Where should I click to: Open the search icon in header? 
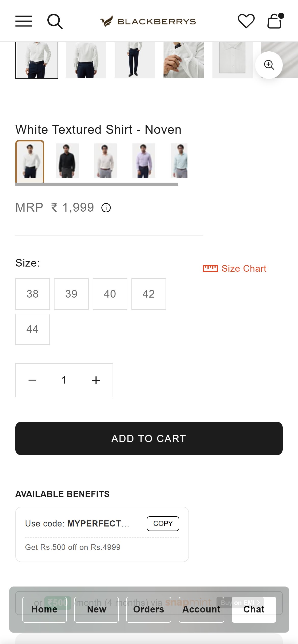[x=55, y=21]
